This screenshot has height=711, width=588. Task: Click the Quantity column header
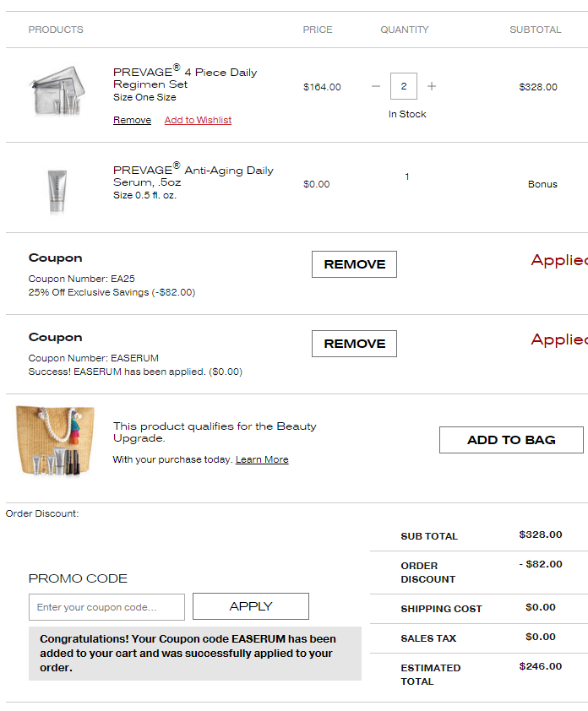[x=405, y=30]
